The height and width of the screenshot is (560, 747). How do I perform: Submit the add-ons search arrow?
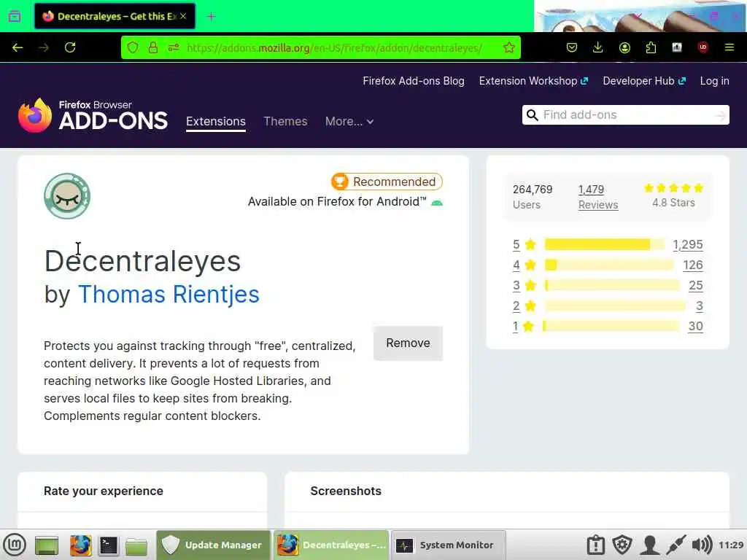(x=720, y=115)
